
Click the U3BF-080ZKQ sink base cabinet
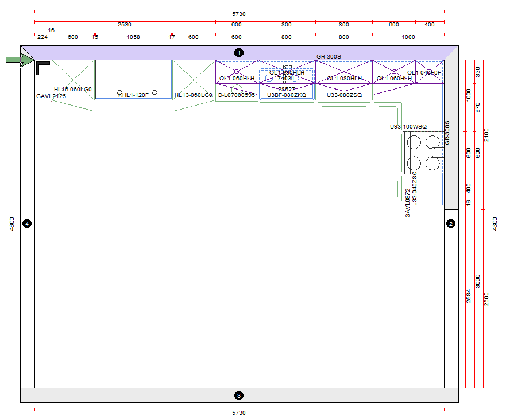pos(287,95)
